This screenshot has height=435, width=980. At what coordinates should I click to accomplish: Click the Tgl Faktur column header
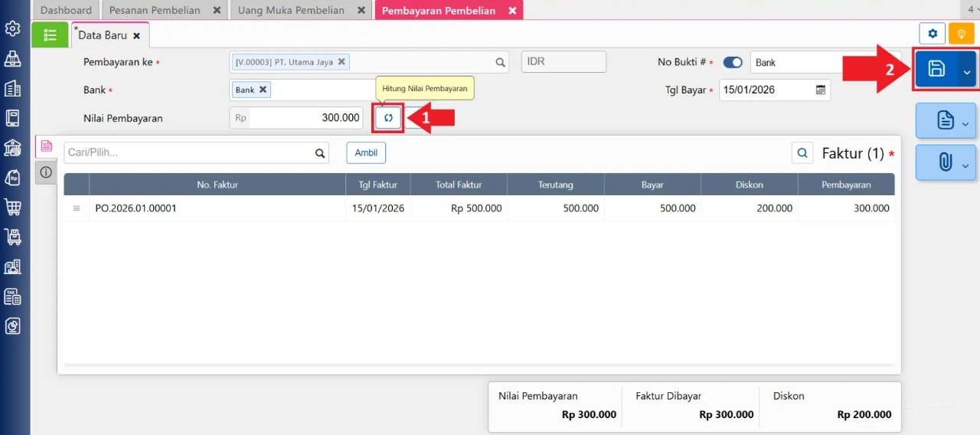(378, 185)
